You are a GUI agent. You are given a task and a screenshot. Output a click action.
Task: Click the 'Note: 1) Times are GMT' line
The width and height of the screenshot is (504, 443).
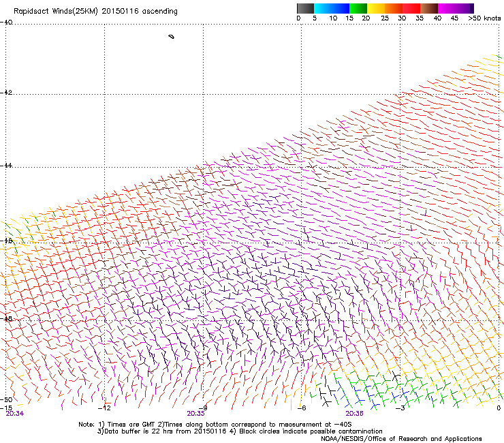pos(215,425)
